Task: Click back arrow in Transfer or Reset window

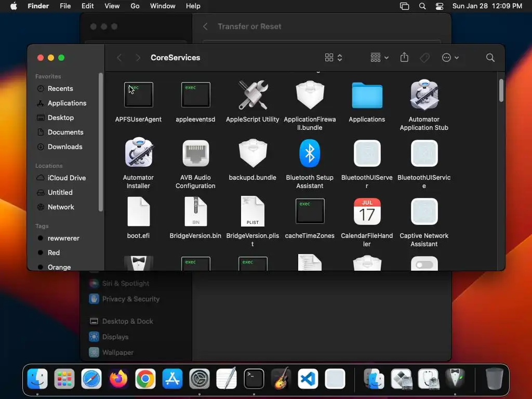Action: tap(205, 26)
